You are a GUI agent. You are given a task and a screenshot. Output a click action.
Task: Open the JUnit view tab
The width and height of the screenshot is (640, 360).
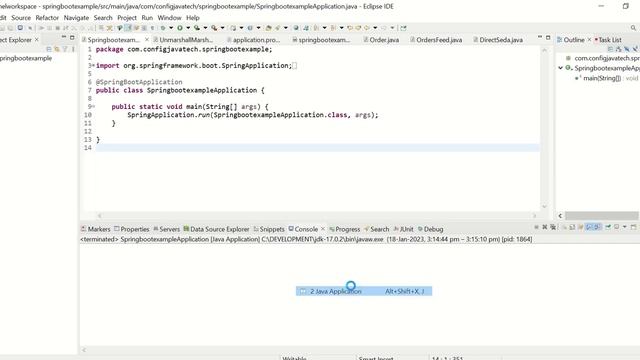coord(403,229)
